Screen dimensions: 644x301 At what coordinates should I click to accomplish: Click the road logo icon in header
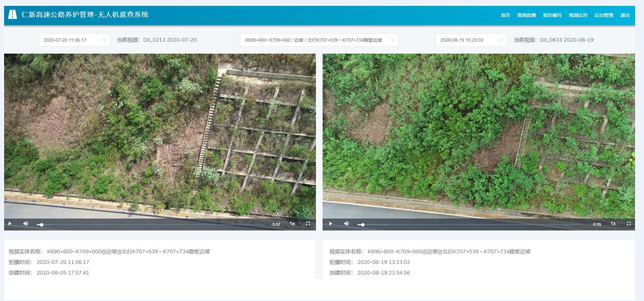point(13,14)
